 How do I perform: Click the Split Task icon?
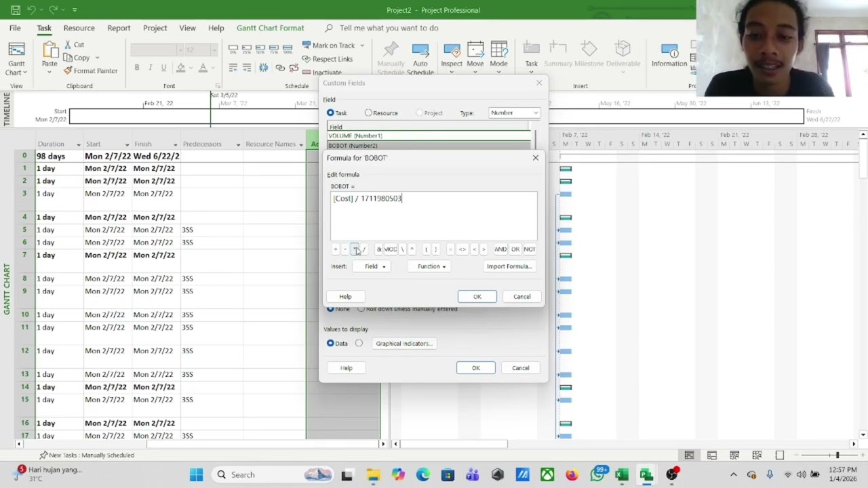click(264, 68)
